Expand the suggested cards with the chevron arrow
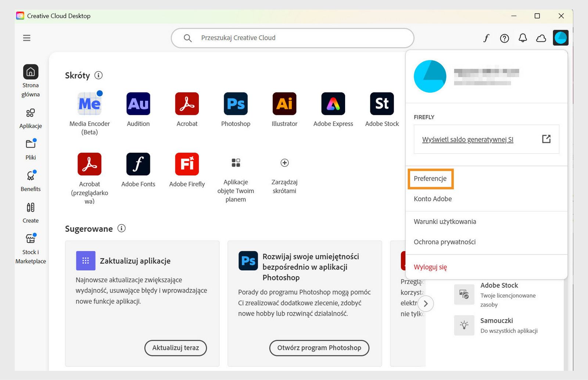Viewport: 588px width, 380px height. click(426, 303)
